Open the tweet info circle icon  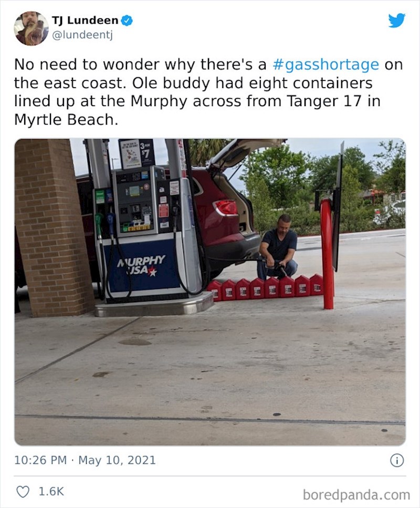pyautogui.click(x=397, y=460)
